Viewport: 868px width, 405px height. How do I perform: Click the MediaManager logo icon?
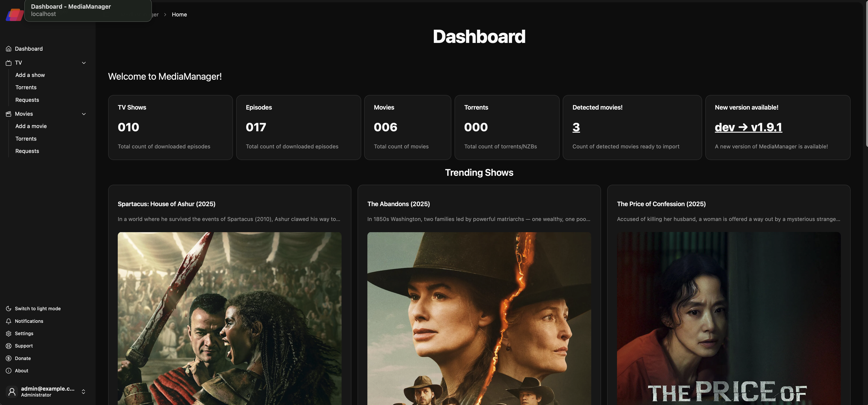tap(15, 15)
